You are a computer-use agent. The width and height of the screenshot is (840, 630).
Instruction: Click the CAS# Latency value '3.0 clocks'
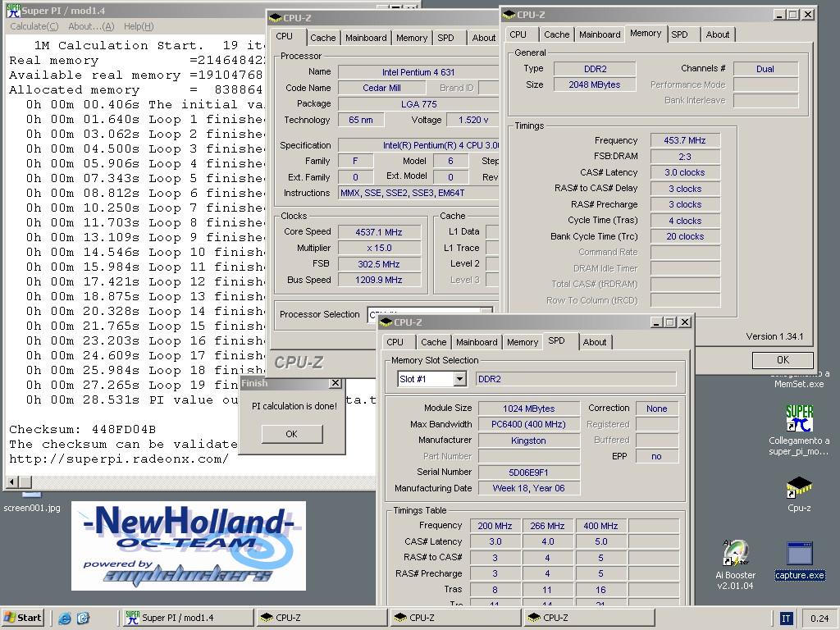point(685,172)
